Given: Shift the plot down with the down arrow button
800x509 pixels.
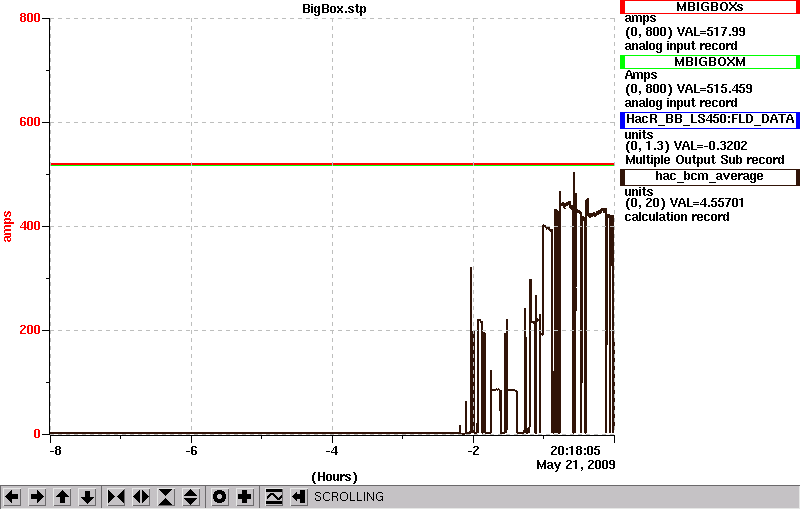Looking at the screenshot, I should (x=87, y=497).
